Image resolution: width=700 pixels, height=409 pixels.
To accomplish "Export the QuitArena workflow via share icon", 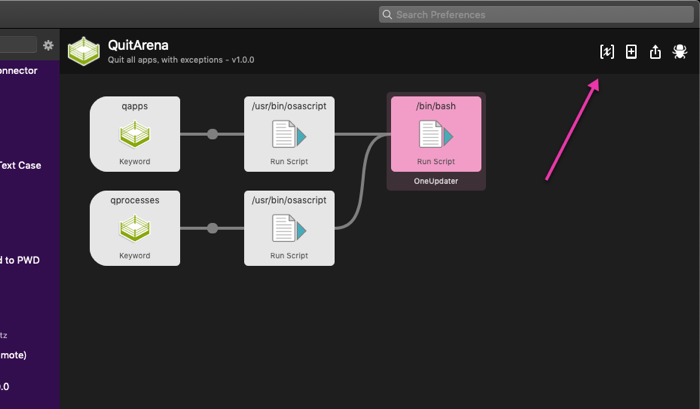I will (655, 52).
